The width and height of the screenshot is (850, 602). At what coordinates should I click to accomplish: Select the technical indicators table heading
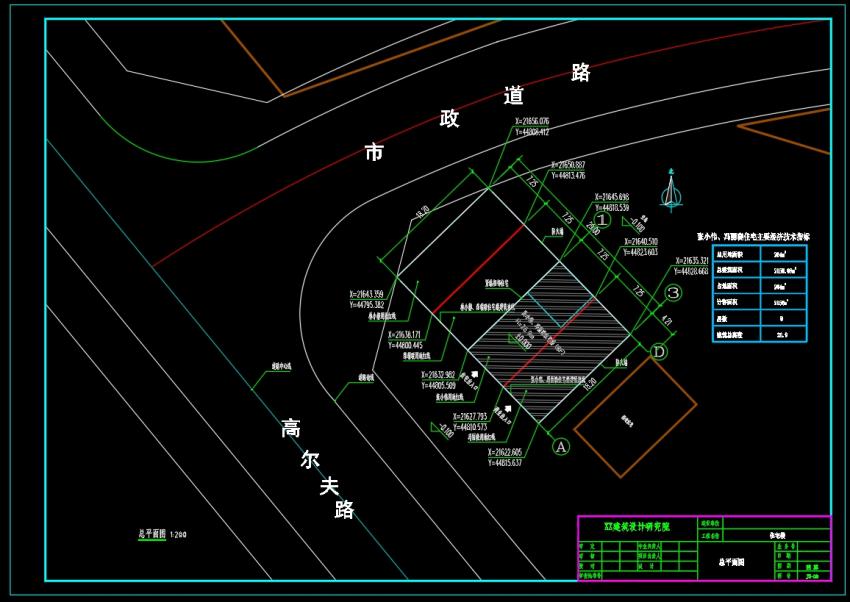pos(753,237)
